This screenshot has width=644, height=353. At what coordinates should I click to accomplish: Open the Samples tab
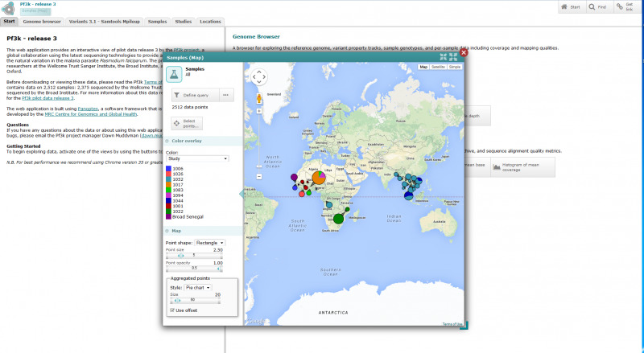click(158, 22)
